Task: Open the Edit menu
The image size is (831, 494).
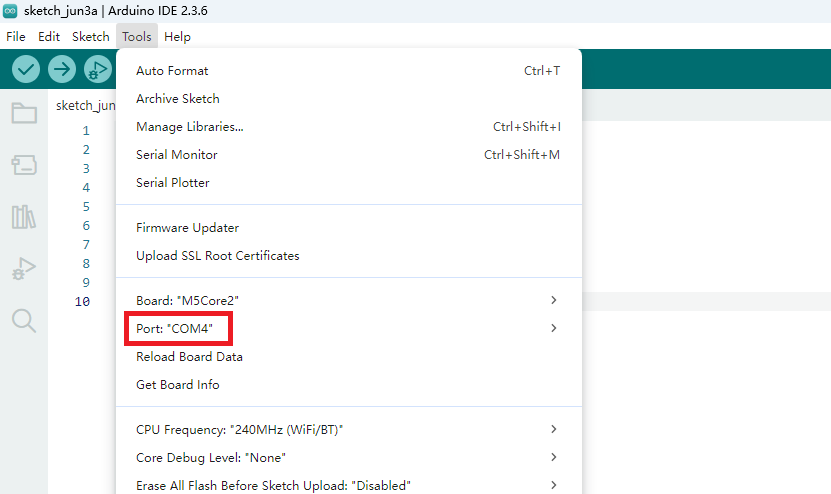Action: click(x=49, y=37)
